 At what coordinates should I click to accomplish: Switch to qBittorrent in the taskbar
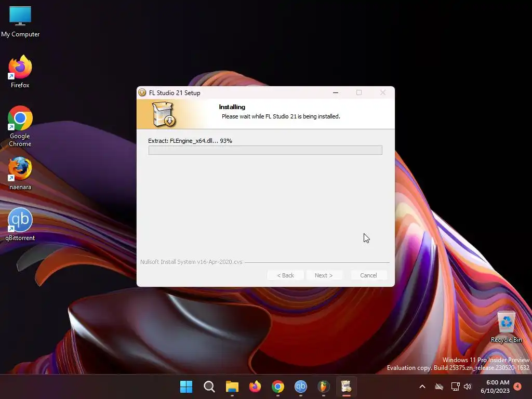(301, 387)
